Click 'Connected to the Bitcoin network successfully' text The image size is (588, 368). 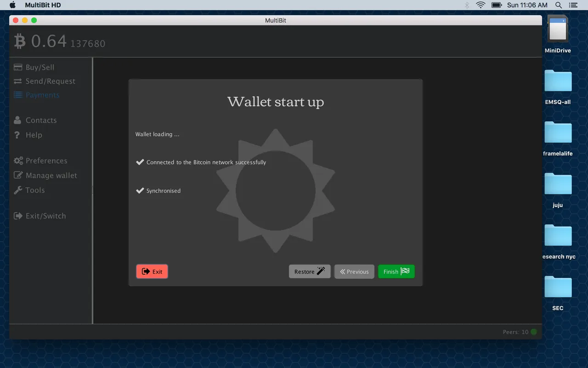pyautogui.click(x=206, y=162)
